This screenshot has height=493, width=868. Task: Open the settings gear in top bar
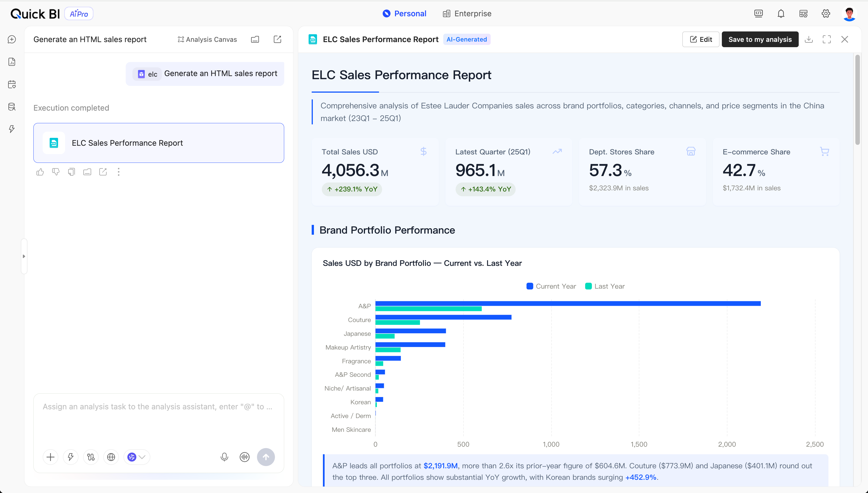click(x=826, y=13)
